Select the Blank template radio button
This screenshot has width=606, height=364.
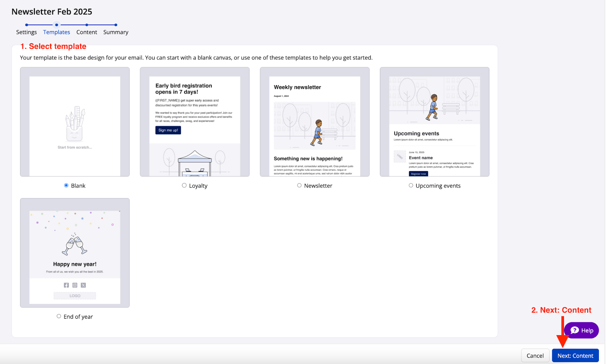[x=66, y=185]
